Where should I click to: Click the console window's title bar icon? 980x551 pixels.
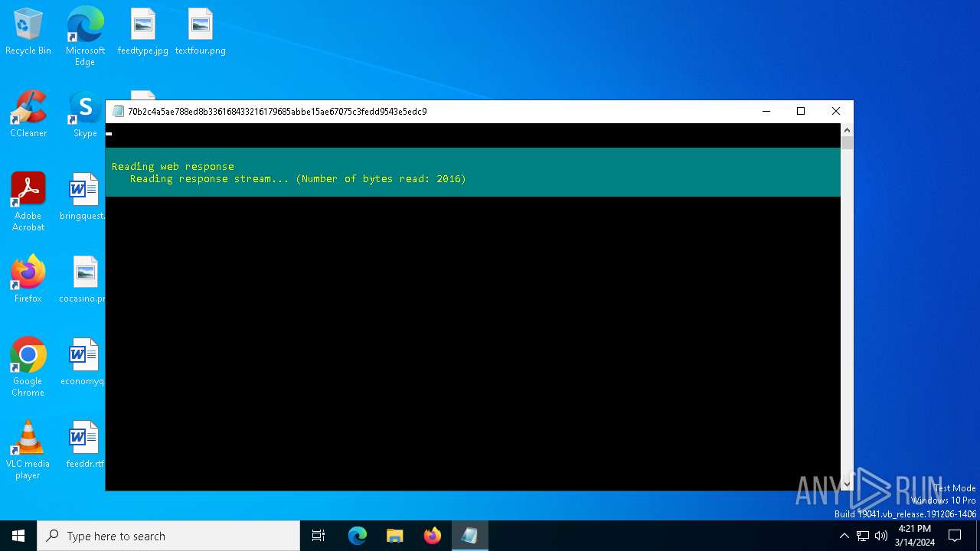tap(118, 112)
